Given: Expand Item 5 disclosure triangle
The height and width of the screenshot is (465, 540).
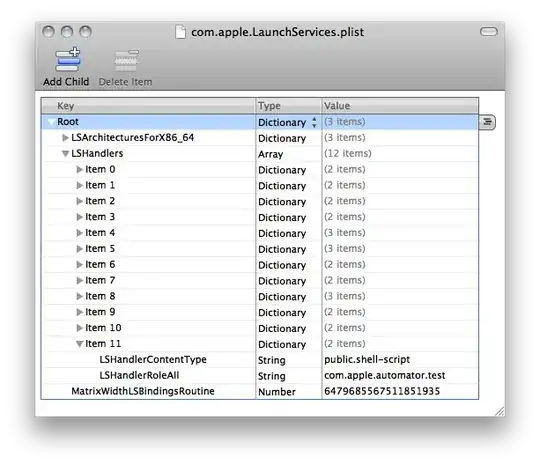Looking at the screenshot, I should pyautogui.click(x=79, y=249).
